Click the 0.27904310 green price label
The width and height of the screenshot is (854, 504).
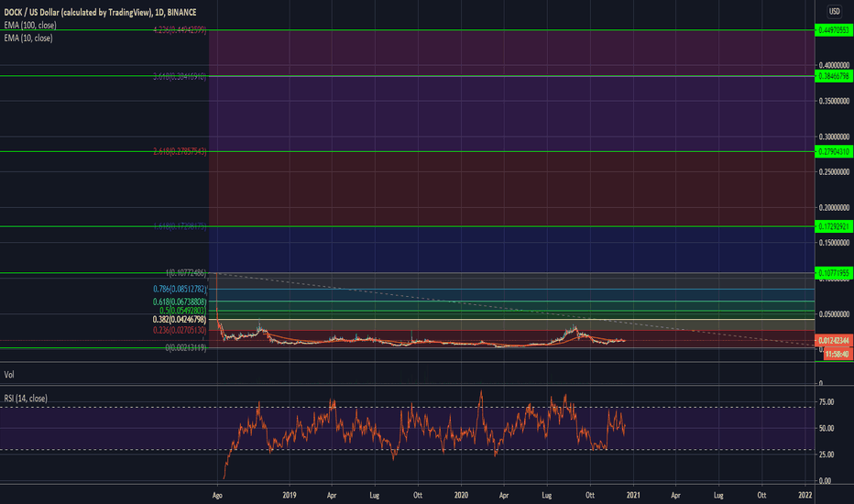pos(833,151)
